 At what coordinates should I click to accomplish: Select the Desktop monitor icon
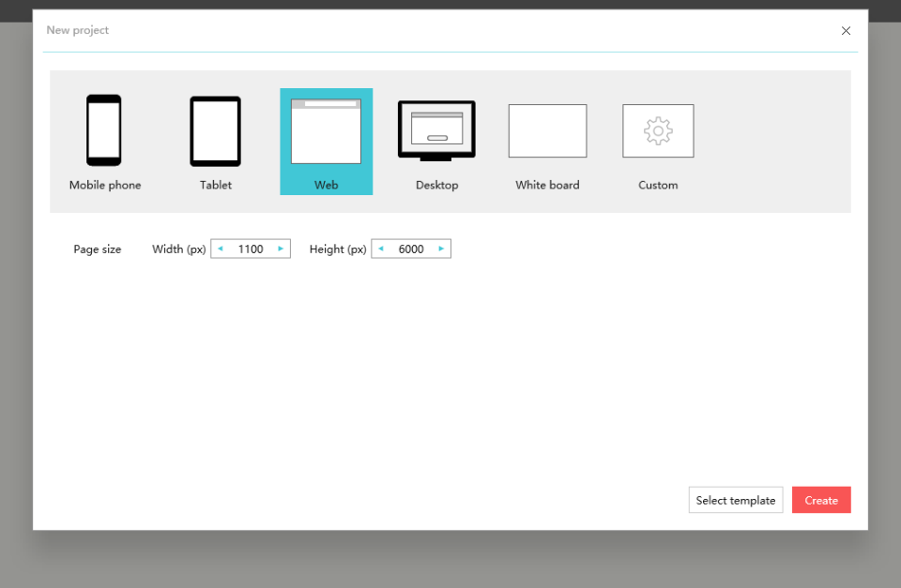(x=436, y=130)
